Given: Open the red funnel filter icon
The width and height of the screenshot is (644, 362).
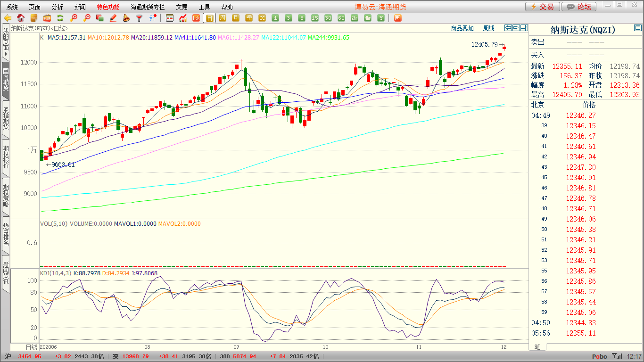Looking at the screenshot, I should tap(140, 18).
